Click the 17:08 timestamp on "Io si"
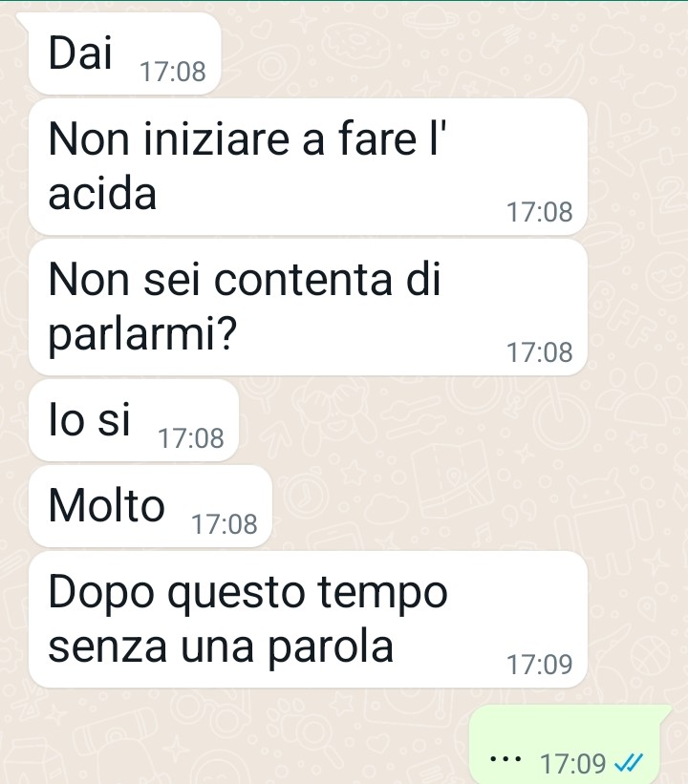The height and width of the screenshot is (784, 688). click(x=191, y=438)
